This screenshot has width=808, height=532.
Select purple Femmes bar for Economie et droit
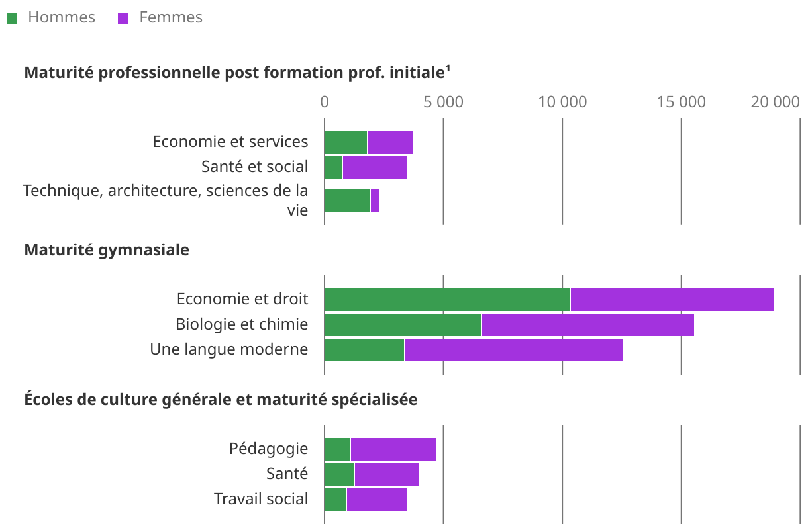tap(672, 300)
